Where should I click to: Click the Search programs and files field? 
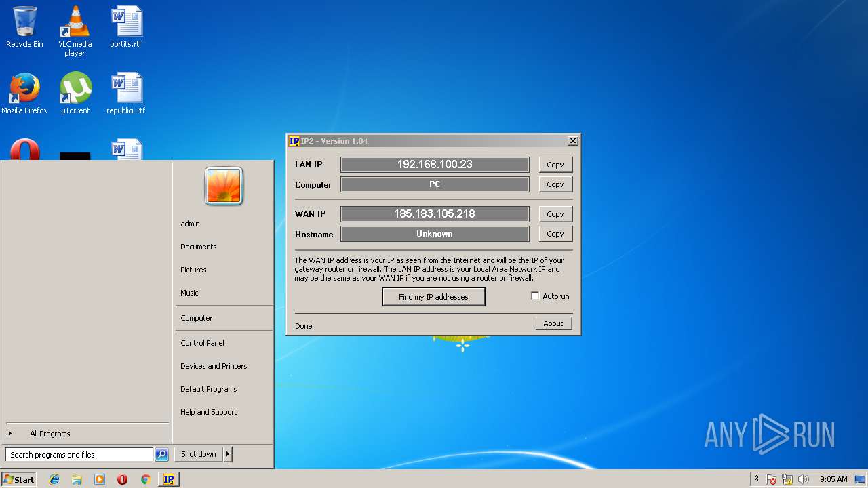(x=80, y=455)
